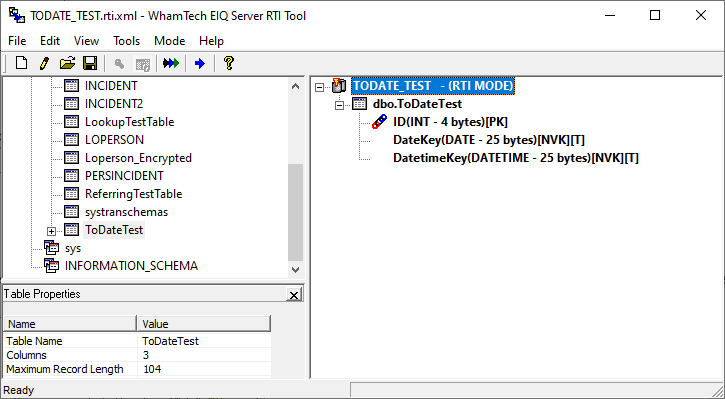Viewport: 725px width, 399px height.
Task: Click the sys schema icon
Action: click(x=51, y=248)
